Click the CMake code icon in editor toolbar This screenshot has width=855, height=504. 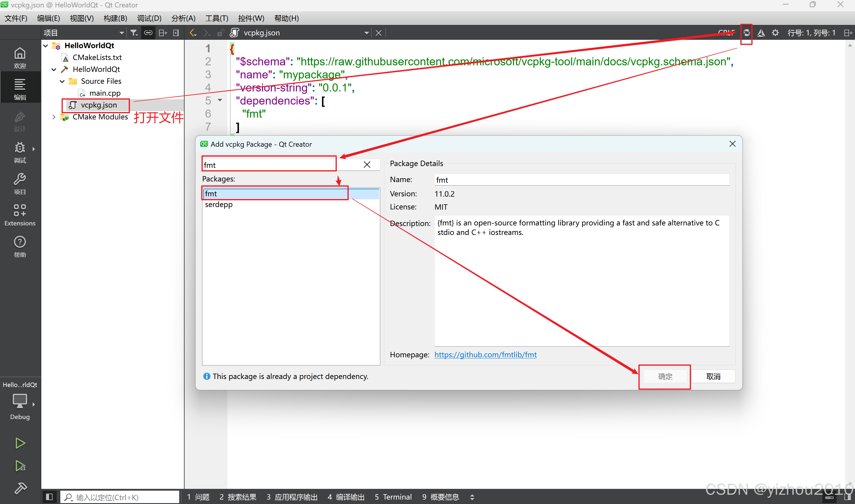click(761, 33)
